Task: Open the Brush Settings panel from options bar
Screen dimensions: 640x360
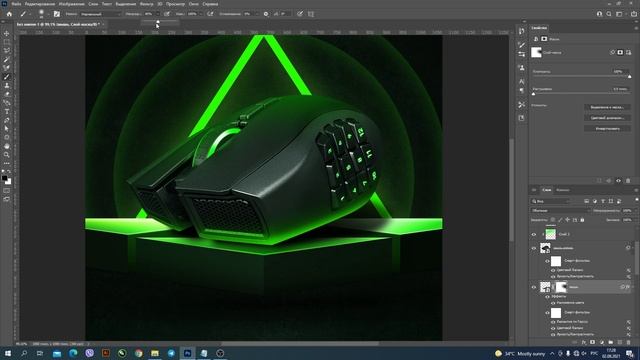Action: pyautogui.click(x=57, y=14)
